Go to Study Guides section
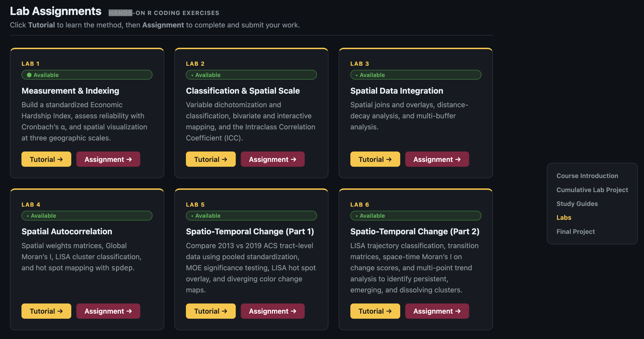644x339 pixels. pyautogui.click(x=577, y=203)
